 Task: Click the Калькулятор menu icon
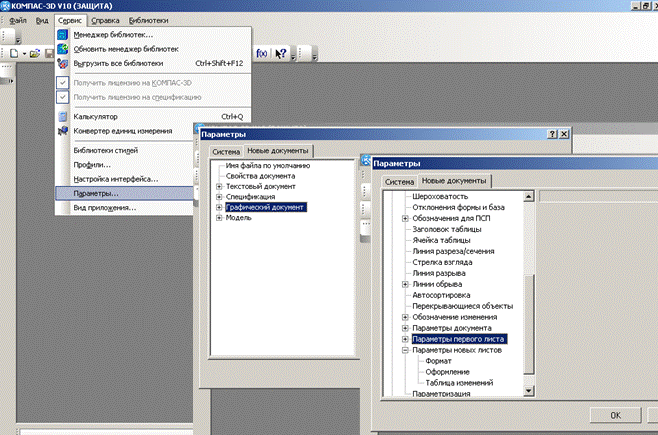click(x=63, y=117)
